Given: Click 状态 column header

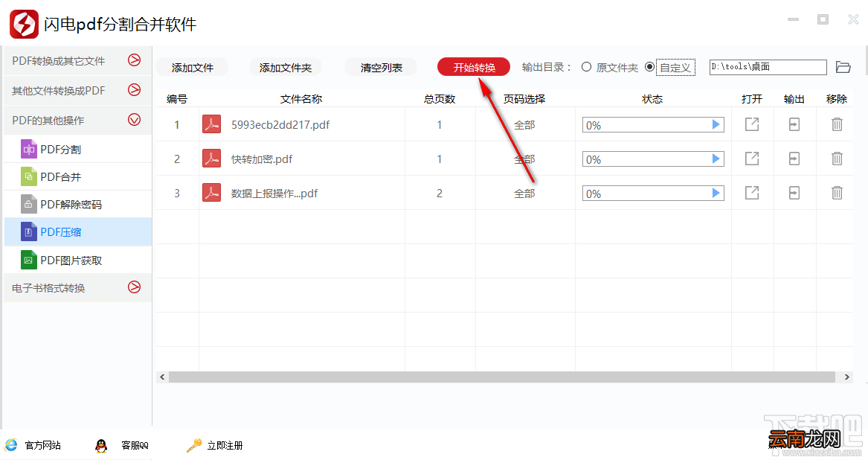Looking at the screenshot, I should coord(652,99).
